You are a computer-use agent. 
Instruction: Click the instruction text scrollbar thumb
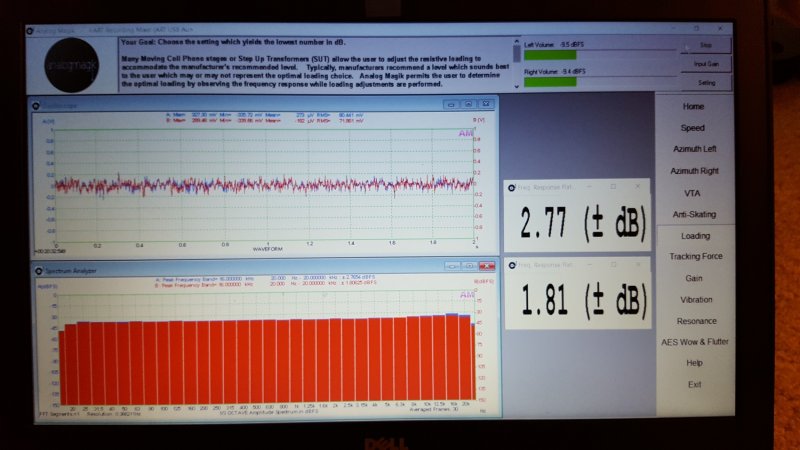coord(517,54)
